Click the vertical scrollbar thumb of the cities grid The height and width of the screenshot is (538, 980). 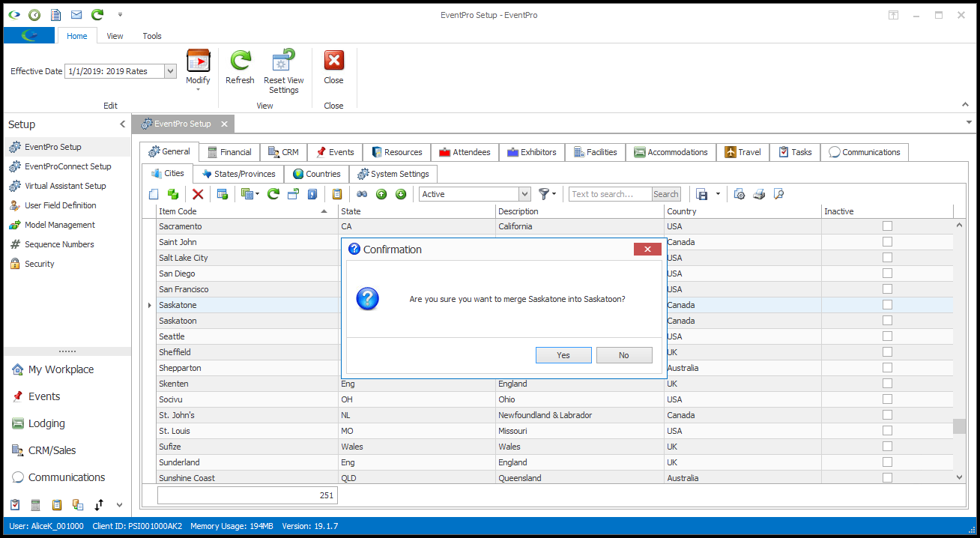(x=959, y=426)
